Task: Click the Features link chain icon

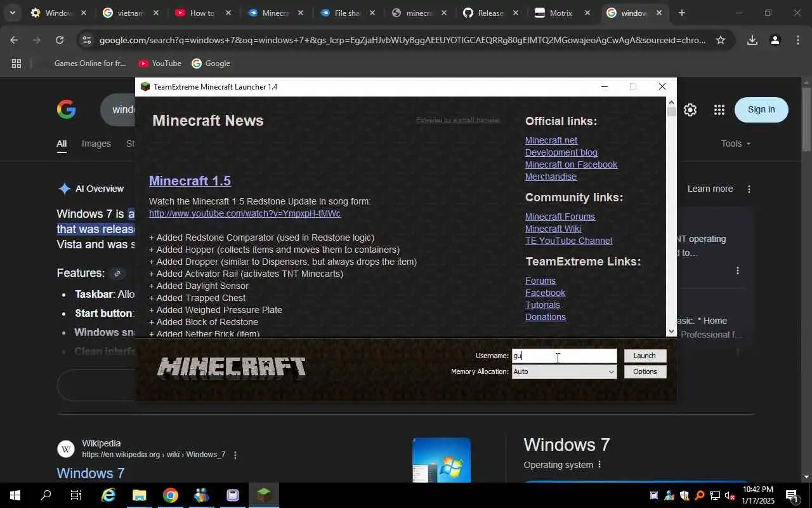Action: tap(117, 274)
